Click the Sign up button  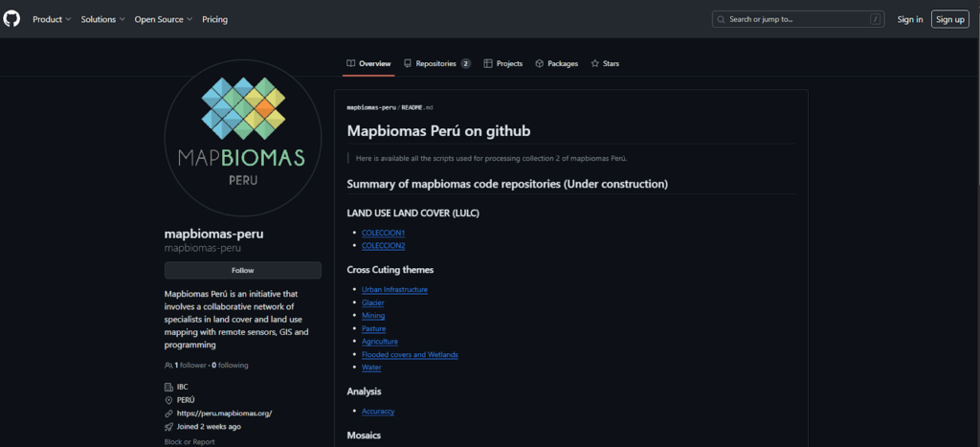click(x=950, y=19)
